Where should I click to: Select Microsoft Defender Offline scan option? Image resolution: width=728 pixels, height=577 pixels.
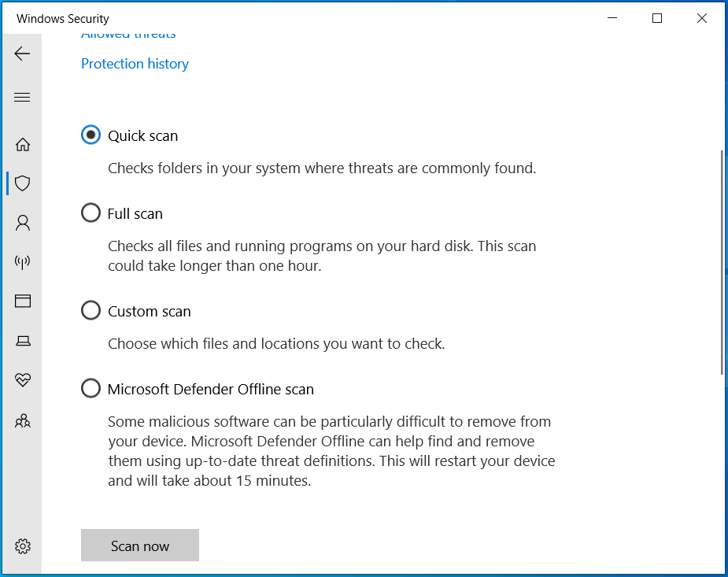(91, 389)
